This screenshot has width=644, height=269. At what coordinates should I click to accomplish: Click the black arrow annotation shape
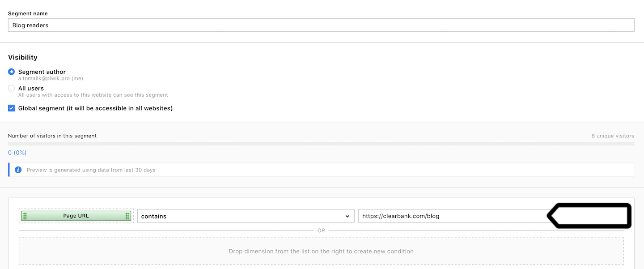coord(589,216)
